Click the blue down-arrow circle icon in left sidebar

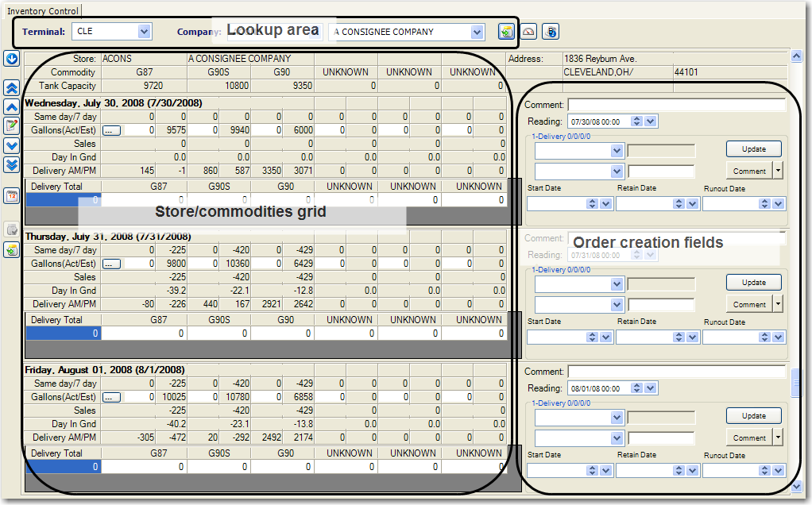[12, 59]
